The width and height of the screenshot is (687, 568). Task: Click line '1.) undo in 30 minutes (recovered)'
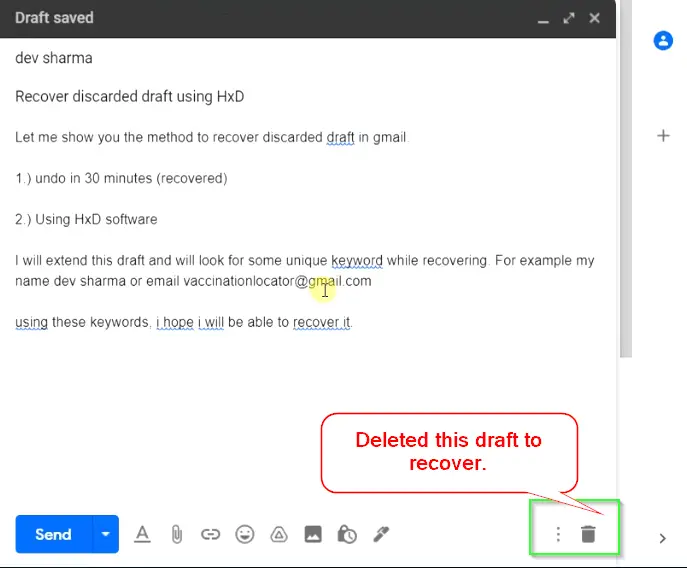[x=121, y=178]
